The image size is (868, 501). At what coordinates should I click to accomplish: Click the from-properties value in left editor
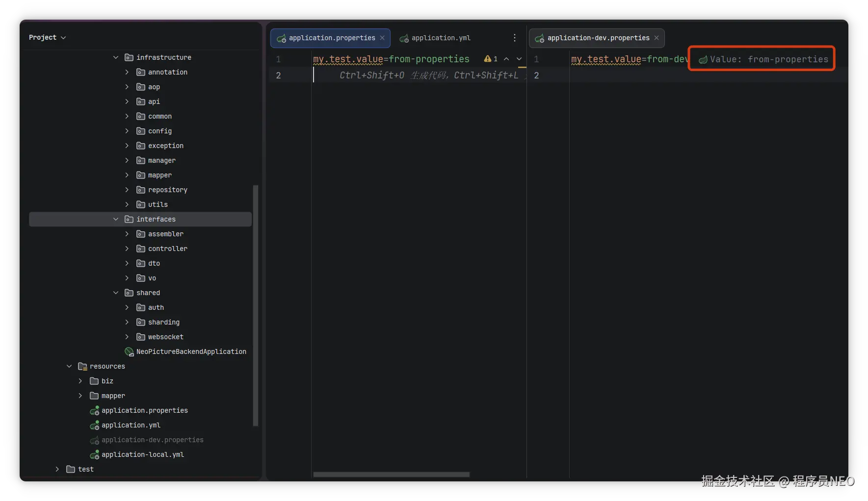point(429,59)
